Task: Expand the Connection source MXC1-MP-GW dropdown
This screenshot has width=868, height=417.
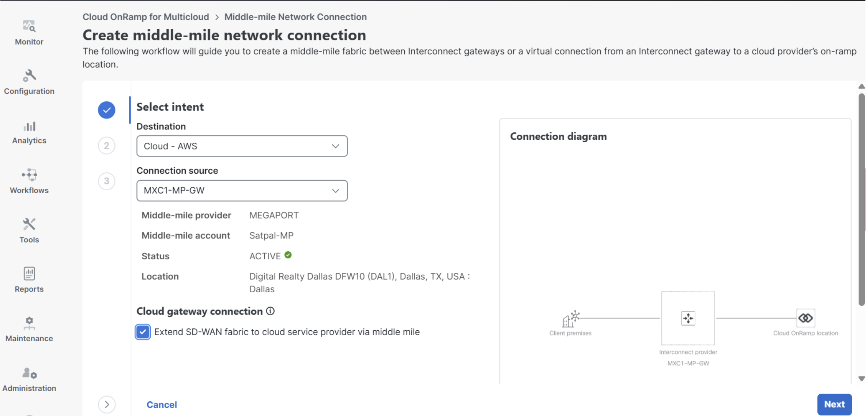Action: [242, 191]
